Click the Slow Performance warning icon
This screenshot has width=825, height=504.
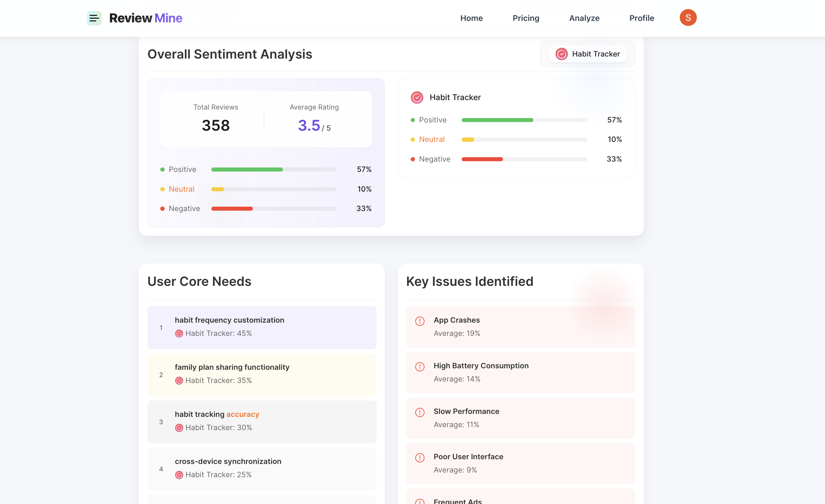[420, 412]
